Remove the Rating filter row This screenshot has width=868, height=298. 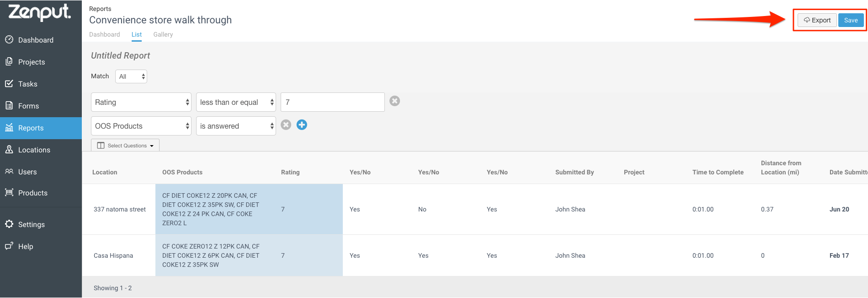click(x=395, y=101)
